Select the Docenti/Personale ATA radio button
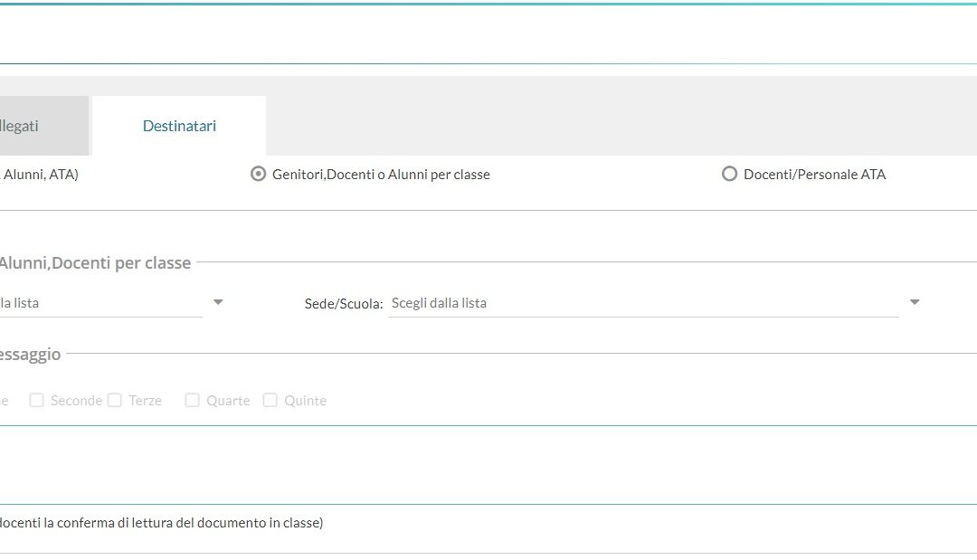Viewport: 977px width, 560px height. pyautogui.click(x=729, y=174)
